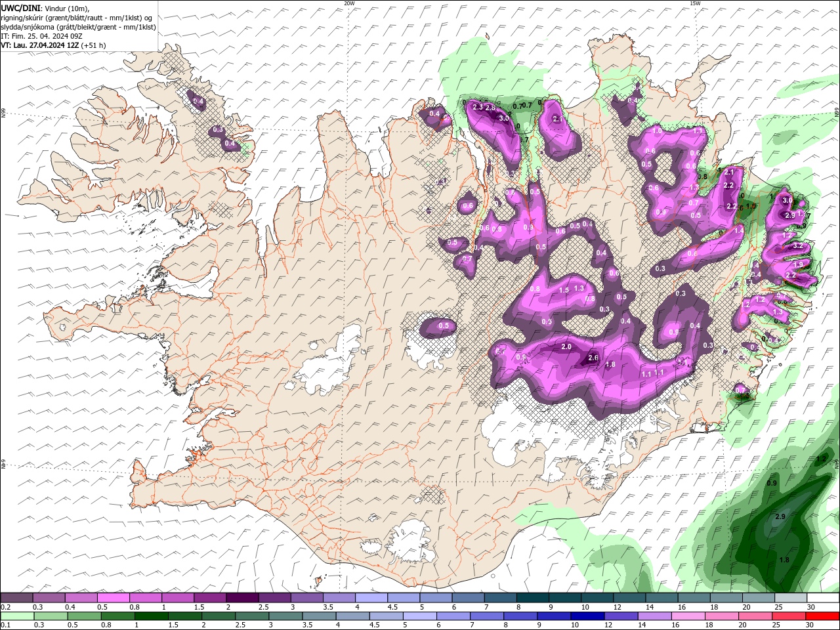
Task: Click the '0.1' label on the rain scale
Action: (5, 625)
